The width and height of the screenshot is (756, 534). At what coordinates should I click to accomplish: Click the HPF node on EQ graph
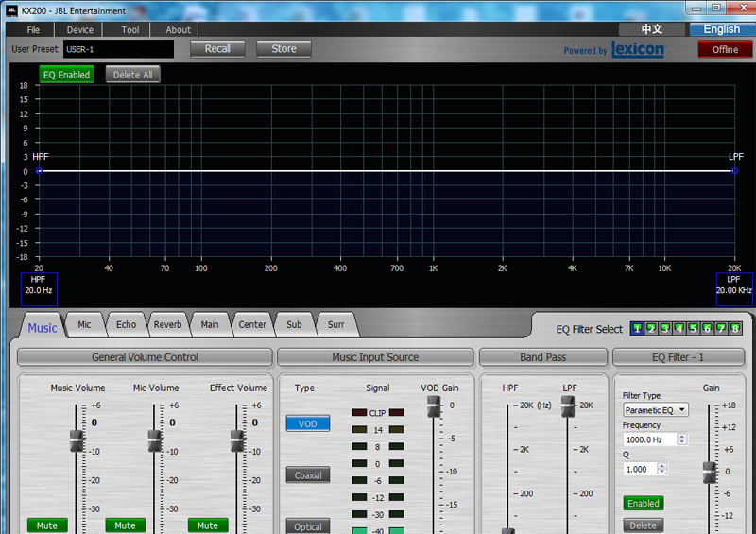coord(39,171)
